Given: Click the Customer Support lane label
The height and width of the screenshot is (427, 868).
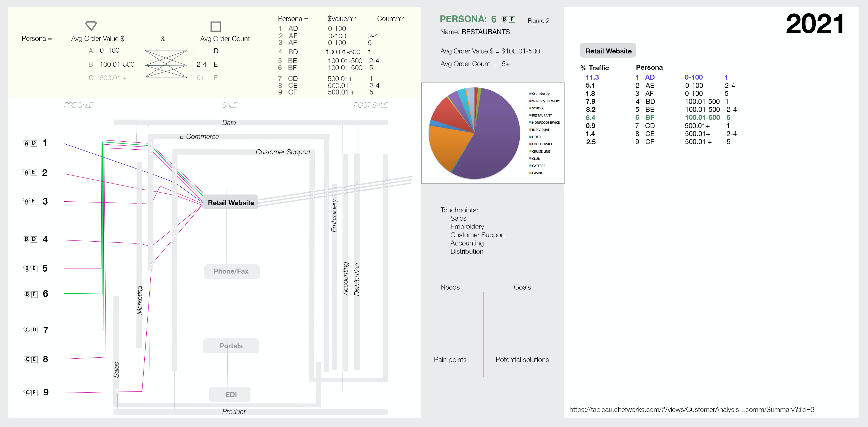Looking at the screenshot, I should pyautogui.click(x=283, y=152).
